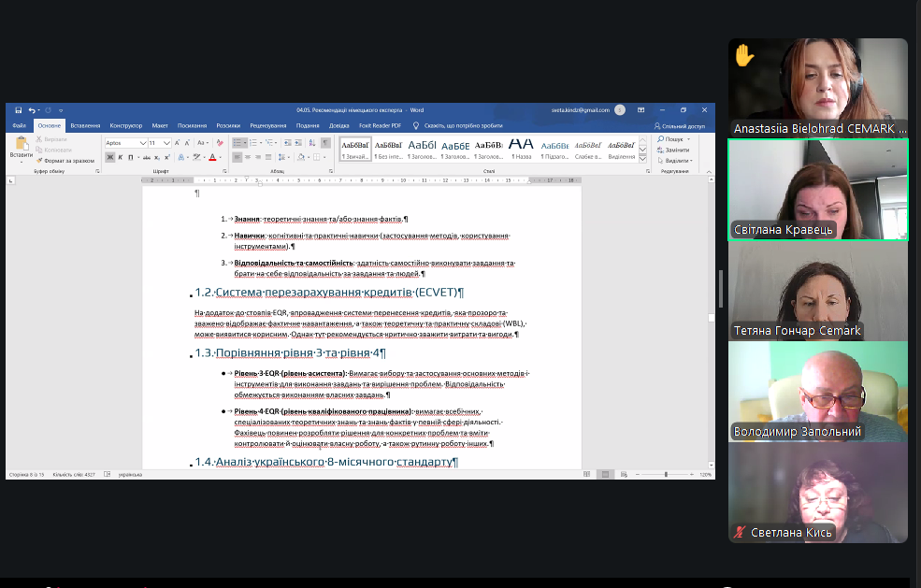Open the Файл tab

[19, 125]
